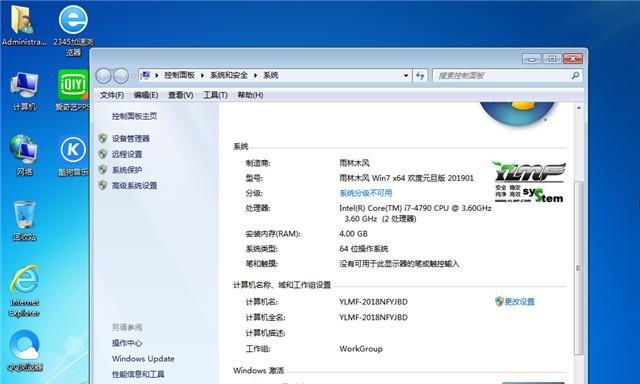Open 设备管理器 from left sidebar
This screenshot has width=640, height=384.
(131, 139)
